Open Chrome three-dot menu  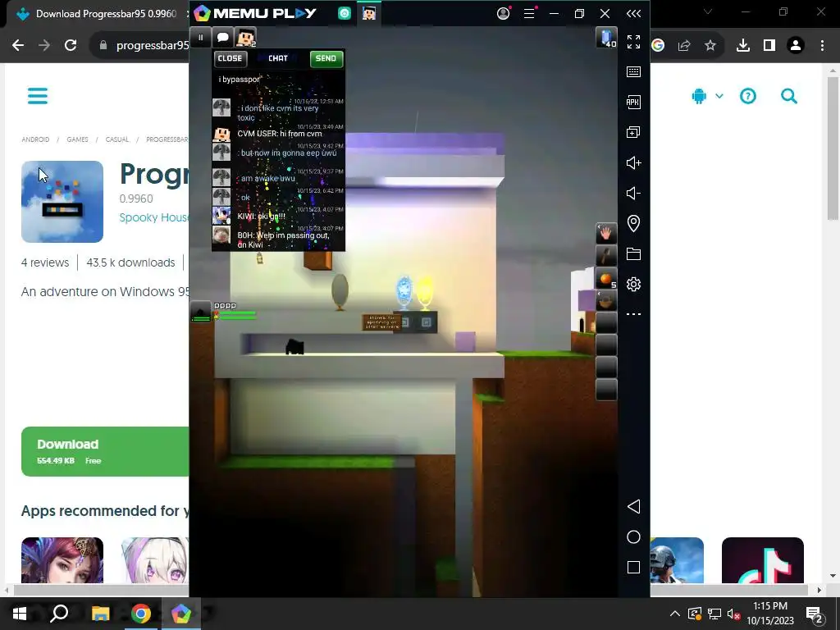[x=822, y=46]
